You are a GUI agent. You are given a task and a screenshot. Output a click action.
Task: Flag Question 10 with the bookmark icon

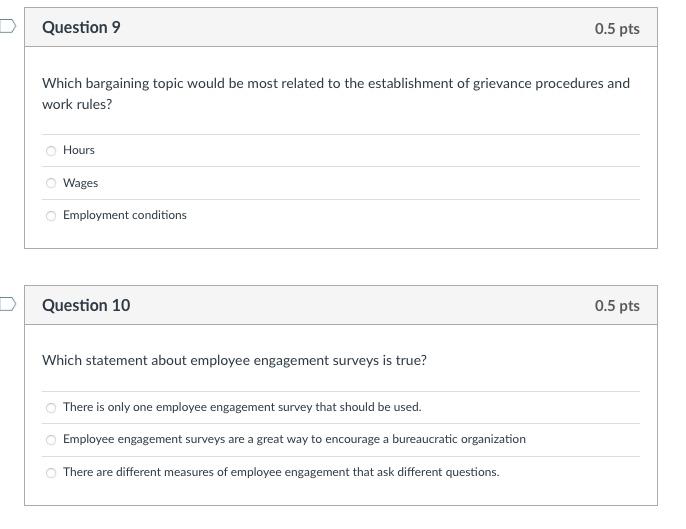[7, 304]
